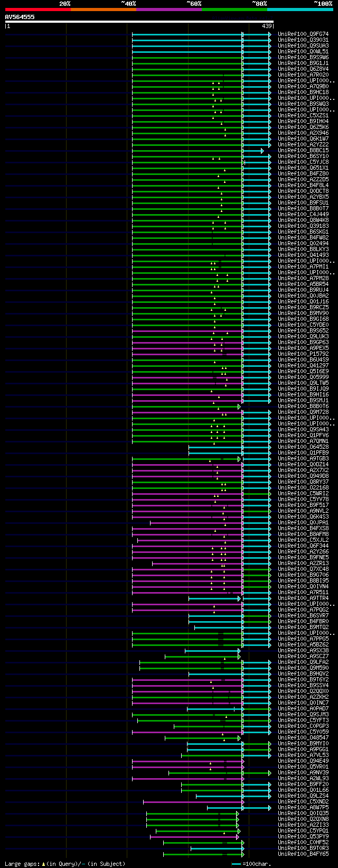The width and height of the screenshot is (338, 868).
Task: View hit UniRef100_Q6F344
Action: [303, 546]
